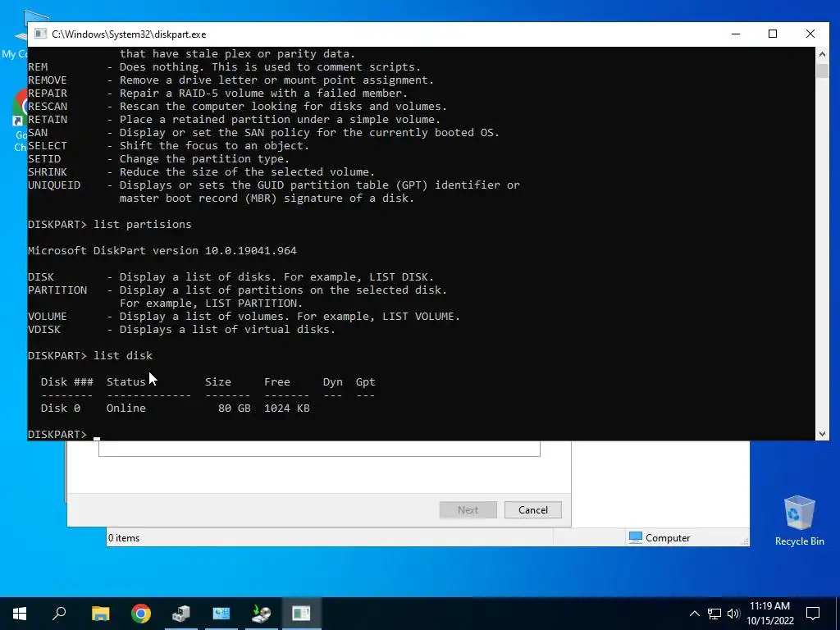
Task: Switch to blue control panel taskbar app
Action: click(x=221, y=614)
